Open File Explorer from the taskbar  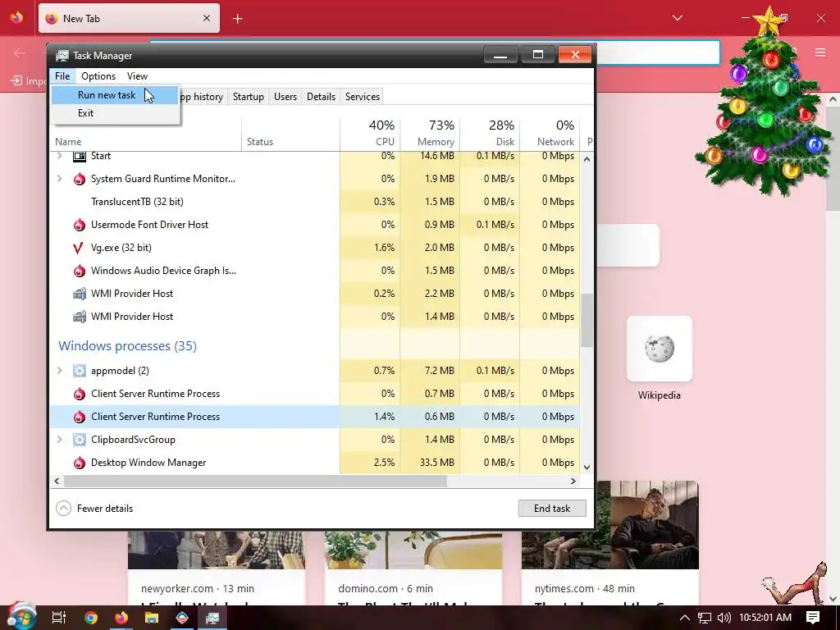tap(152, 618)
